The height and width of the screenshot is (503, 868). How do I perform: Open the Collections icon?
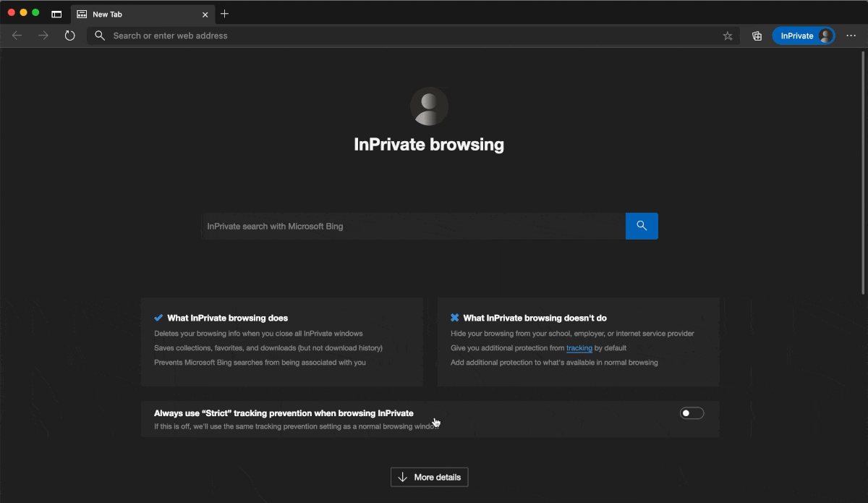(757, 35)
